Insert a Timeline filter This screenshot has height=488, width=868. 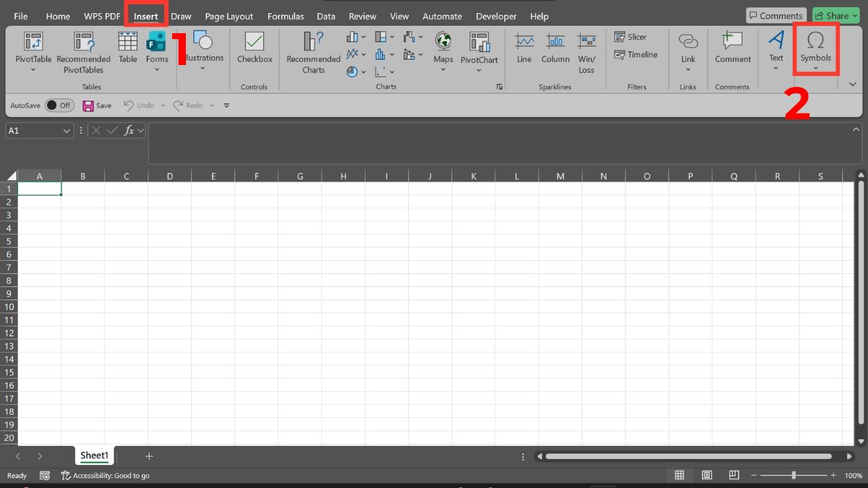tap(635, 54)
